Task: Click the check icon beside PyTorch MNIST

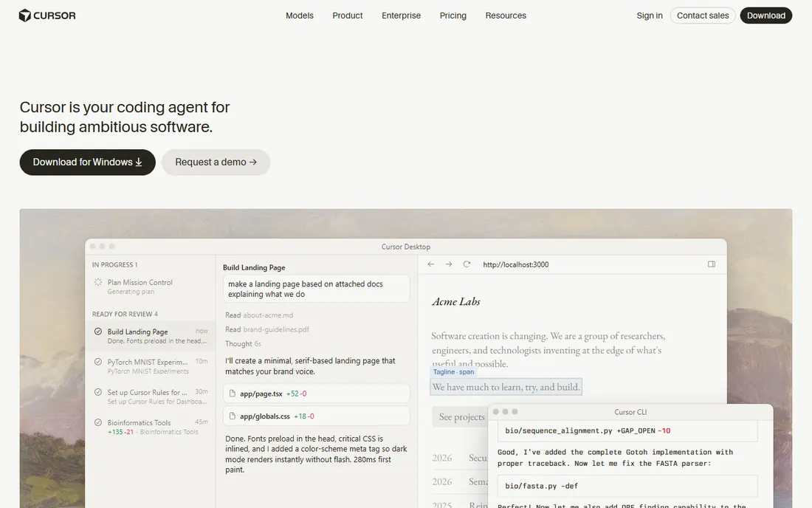Action: 98,362
